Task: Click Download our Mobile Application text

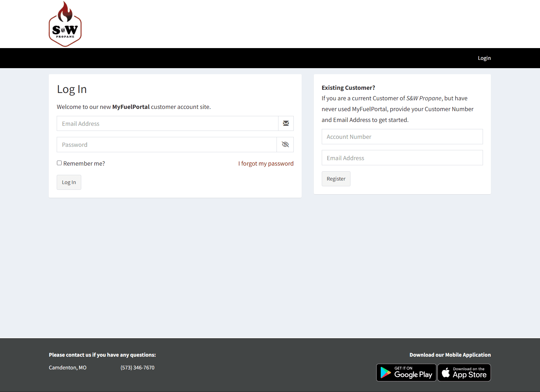Action: [x=450, y=355]
